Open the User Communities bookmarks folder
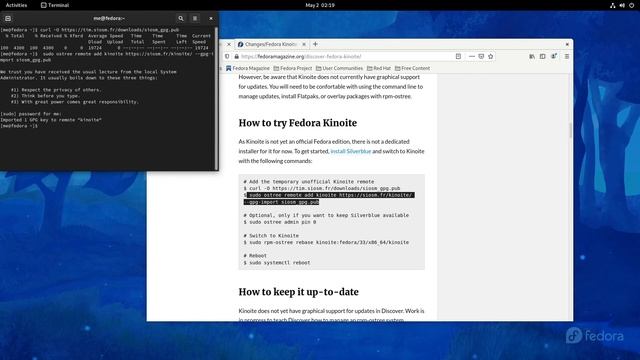Screen dimensions: 640x360 tap(339, 68)
